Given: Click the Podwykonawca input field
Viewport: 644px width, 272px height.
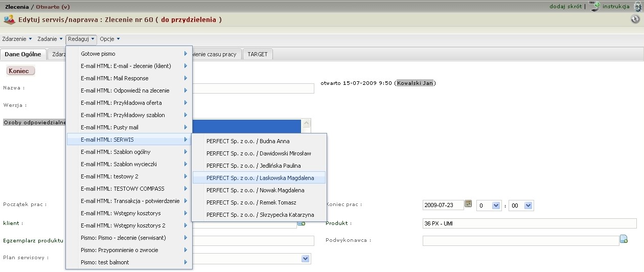Looking at the screenshot, I should click(521, 240).
